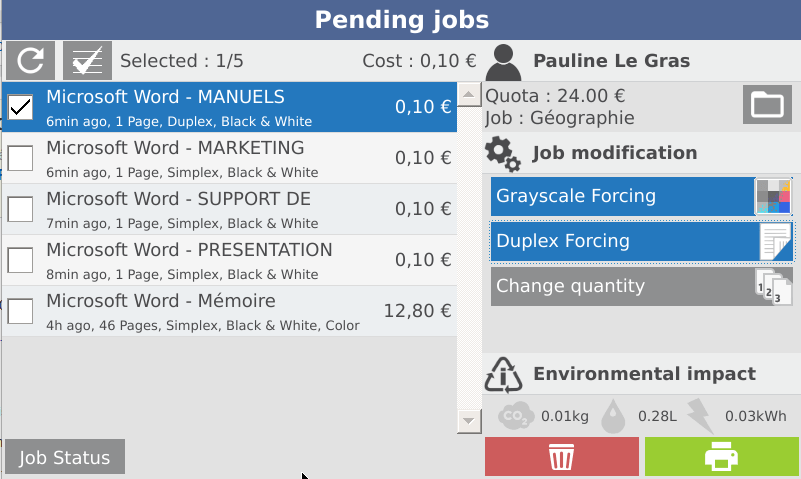This screenshot has width=801, height=479.
Task: Open the Job Status button
Action: (x=65, y=457)
